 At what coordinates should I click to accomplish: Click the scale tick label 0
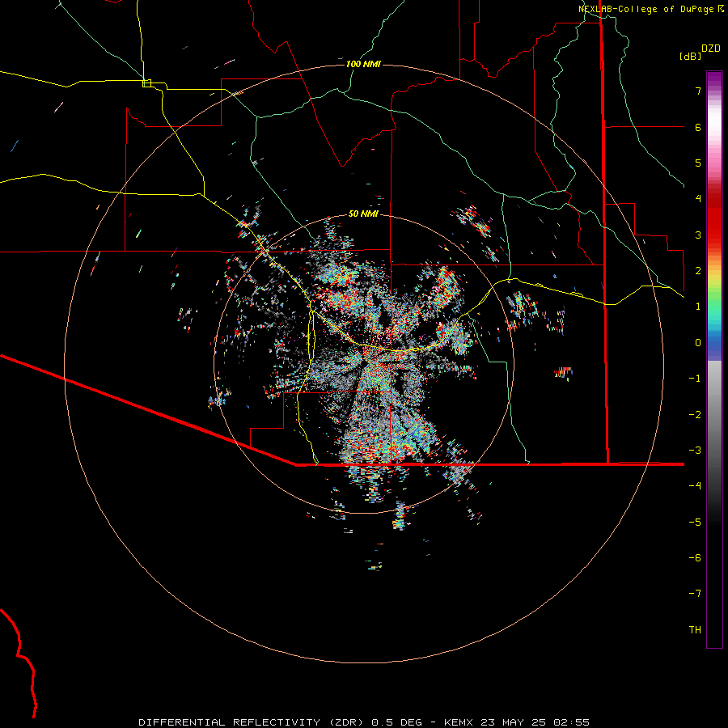pos(698,343)
